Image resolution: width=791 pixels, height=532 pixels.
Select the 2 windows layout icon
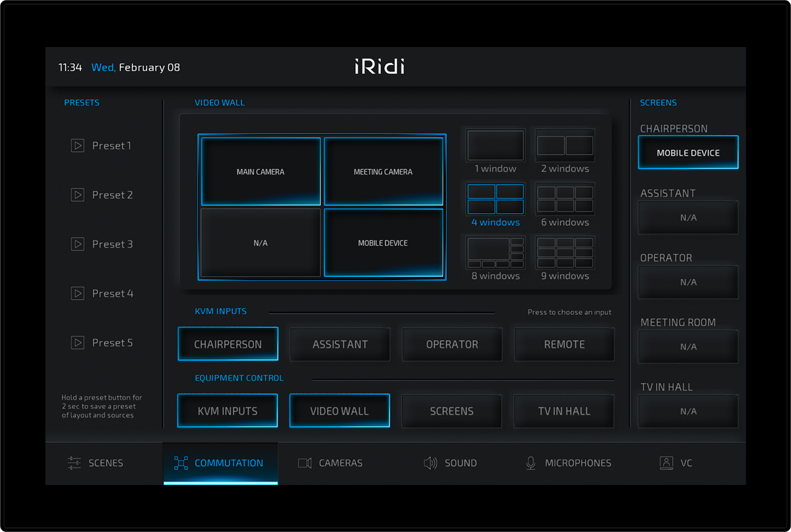(x=565, y=145)
